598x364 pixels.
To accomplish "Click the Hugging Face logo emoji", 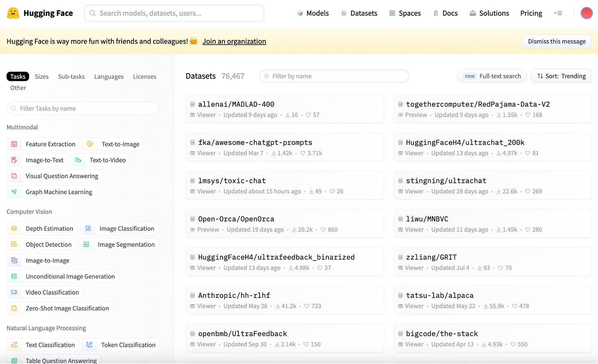I will pyautogui.click(x=13, y=13).
